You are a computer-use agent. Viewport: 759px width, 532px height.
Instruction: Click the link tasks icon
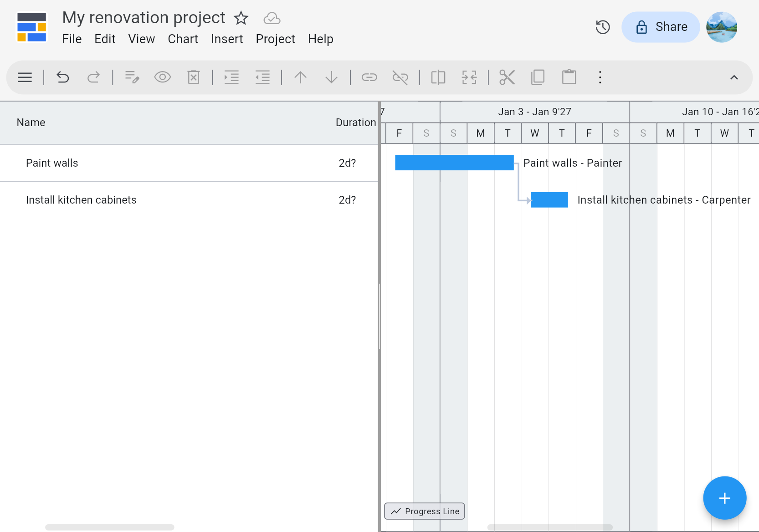click(369, 77)
